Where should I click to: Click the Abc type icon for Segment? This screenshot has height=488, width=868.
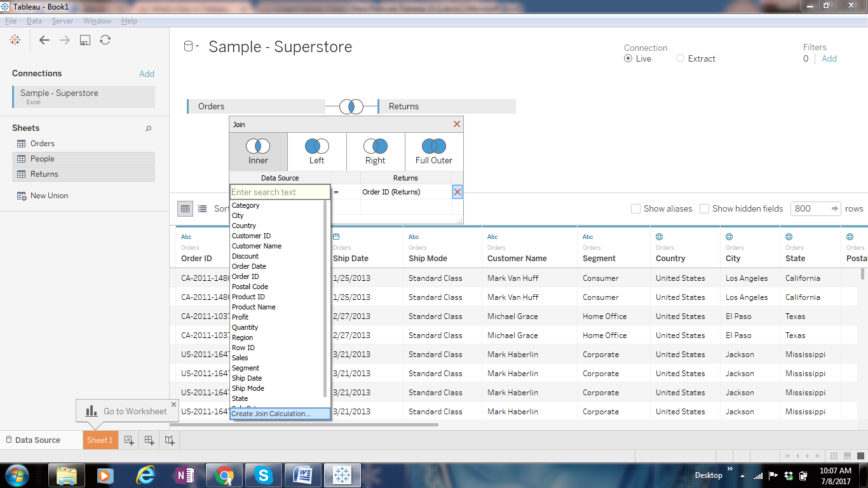[588, 237]
